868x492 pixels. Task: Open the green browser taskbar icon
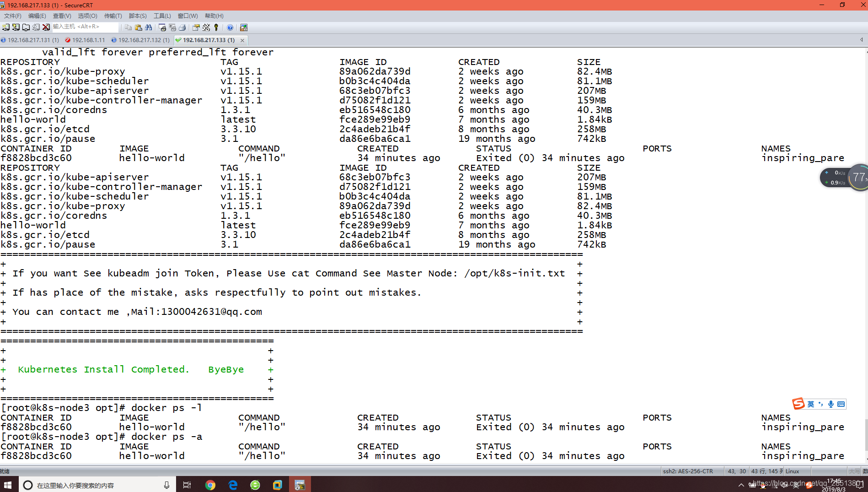point(255,485)
